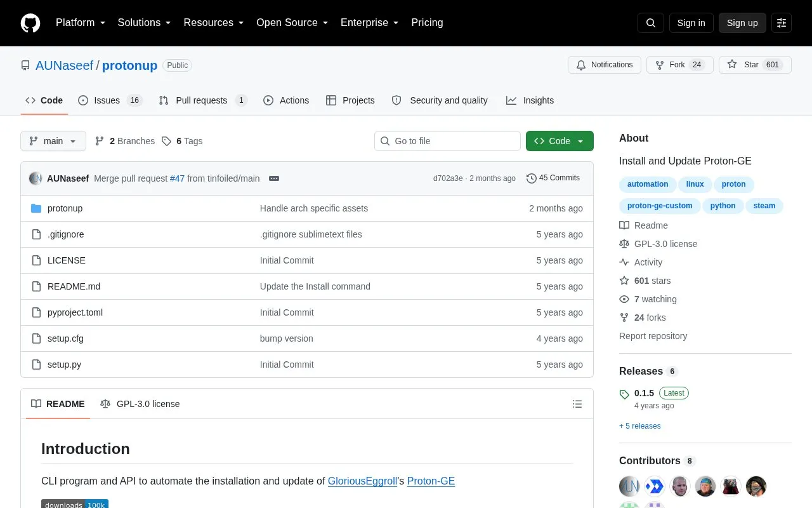The width and height of the screenshot is (812, 508).
Task: Switch to the Pull requests tab
Action: [202, 100]
